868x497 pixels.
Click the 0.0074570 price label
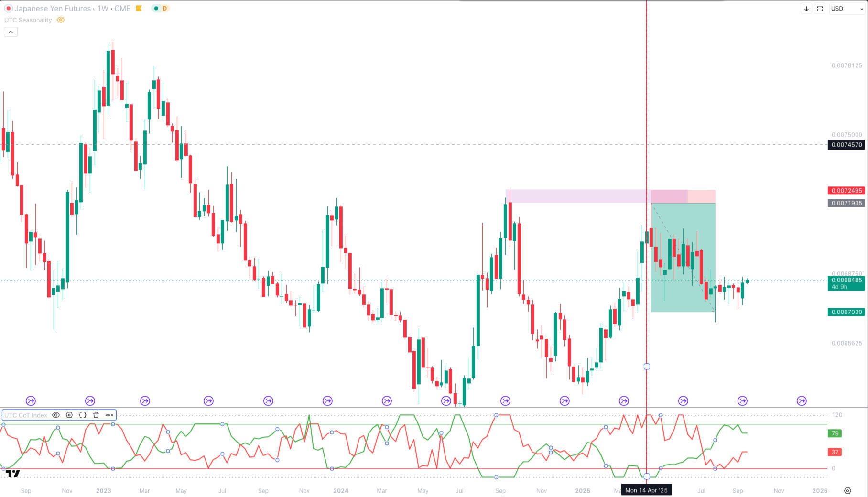846,144
